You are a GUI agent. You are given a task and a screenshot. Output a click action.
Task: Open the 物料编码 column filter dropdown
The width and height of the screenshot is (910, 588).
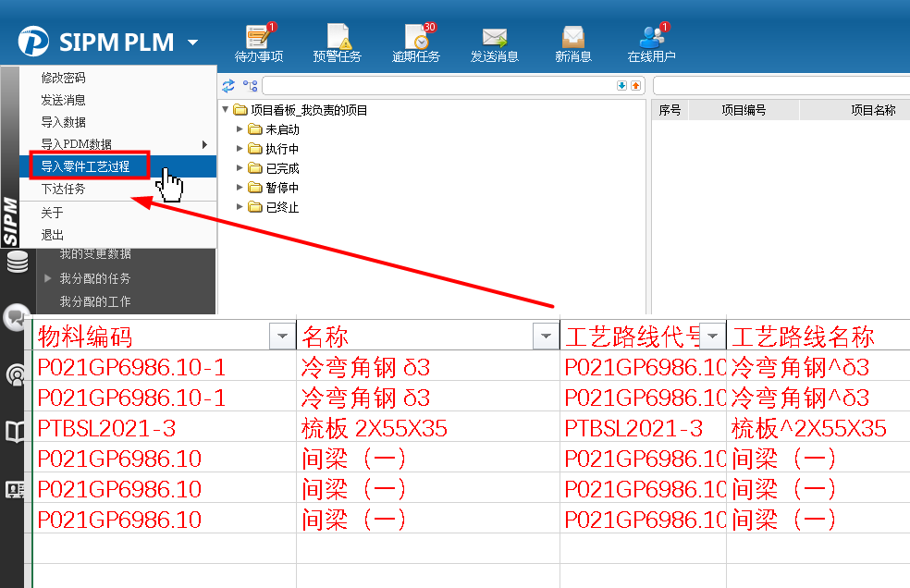pos(282,337)
